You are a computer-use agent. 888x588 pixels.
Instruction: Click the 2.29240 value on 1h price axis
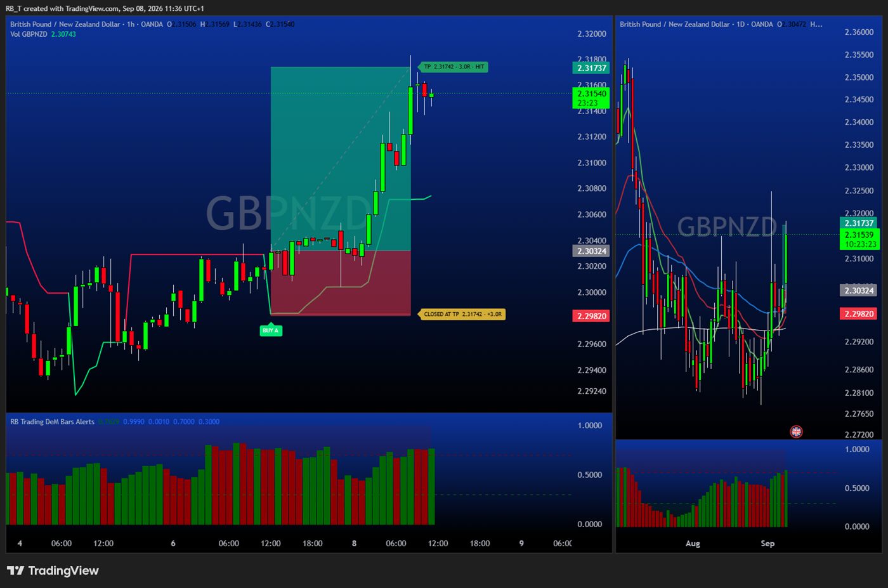[592, 391]
